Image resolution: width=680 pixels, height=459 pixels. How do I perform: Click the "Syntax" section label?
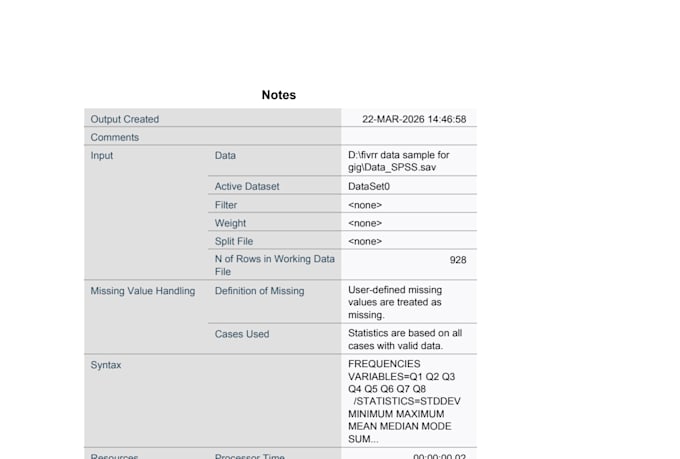pyautogui.click(x=105, y=365)
